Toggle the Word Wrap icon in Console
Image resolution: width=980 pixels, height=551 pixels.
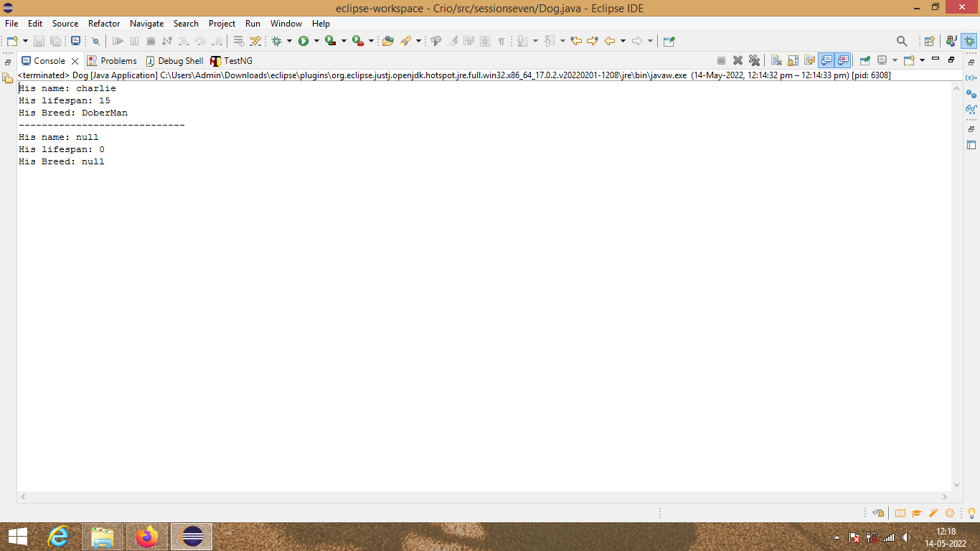point(809,60)
